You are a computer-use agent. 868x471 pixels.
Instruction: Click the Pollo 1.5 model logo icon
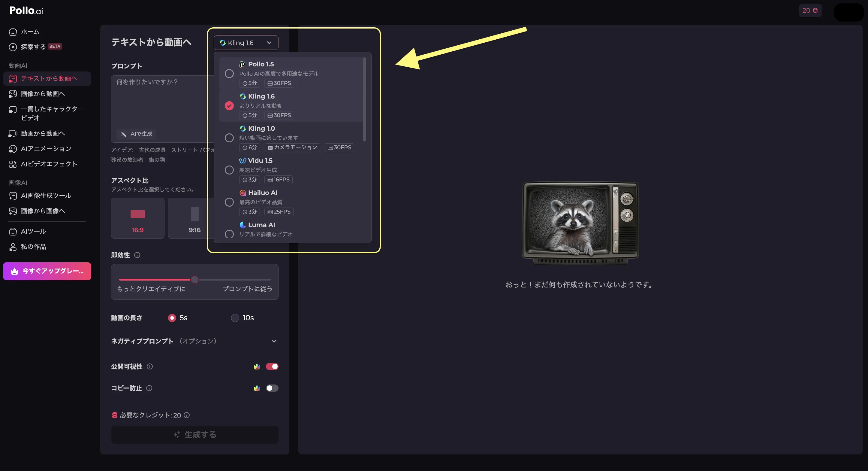point(242,64)
